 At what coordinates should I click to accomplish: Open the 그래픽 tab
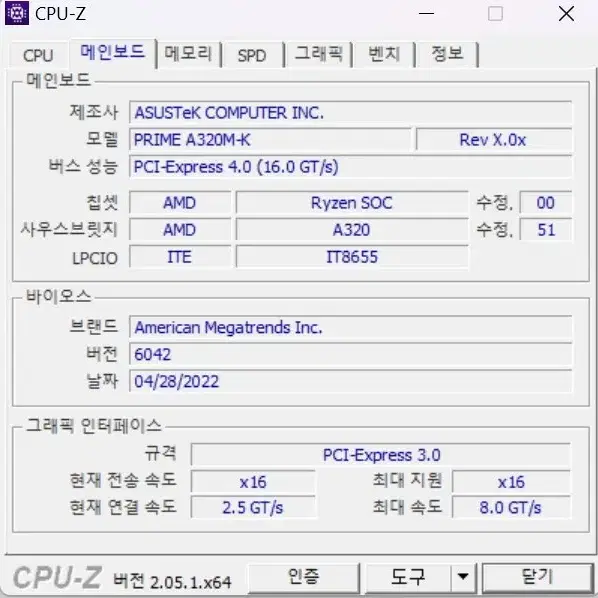pyautogui.click(x=319, y=54)
